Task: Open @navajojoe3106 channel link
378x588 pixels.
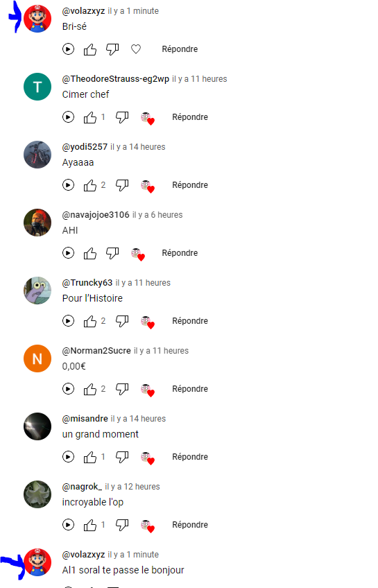Action: [96, 215]
